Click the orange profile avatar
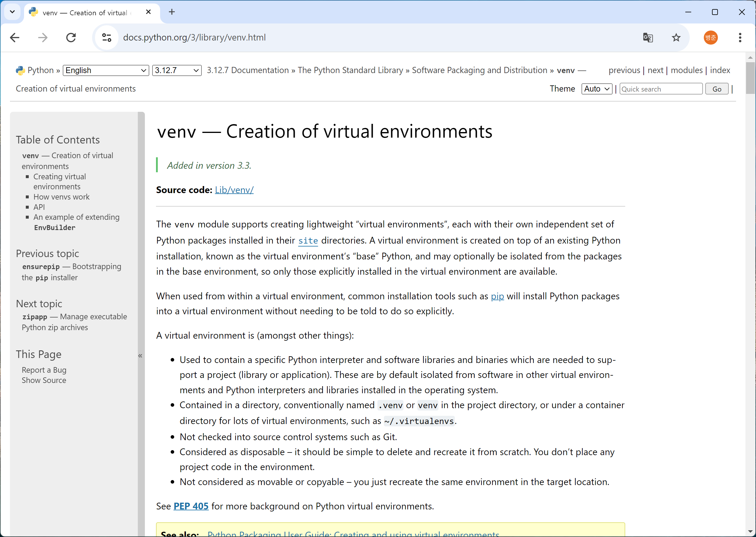 click(711, 38)
